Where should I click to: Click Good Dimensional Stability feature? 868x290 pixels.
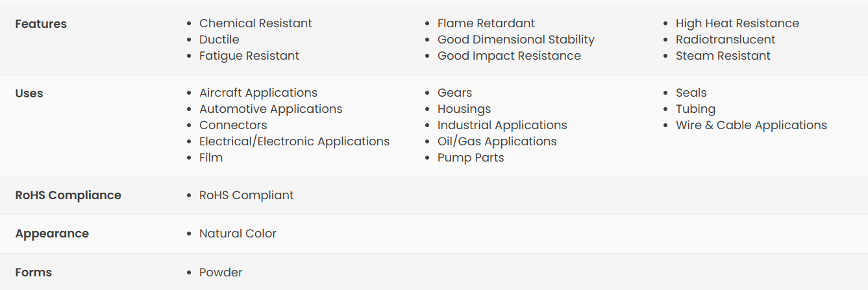515,40
